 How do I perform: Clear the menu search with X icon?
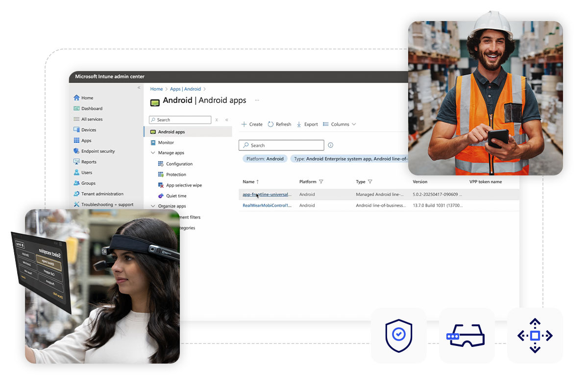coord(217,120)
